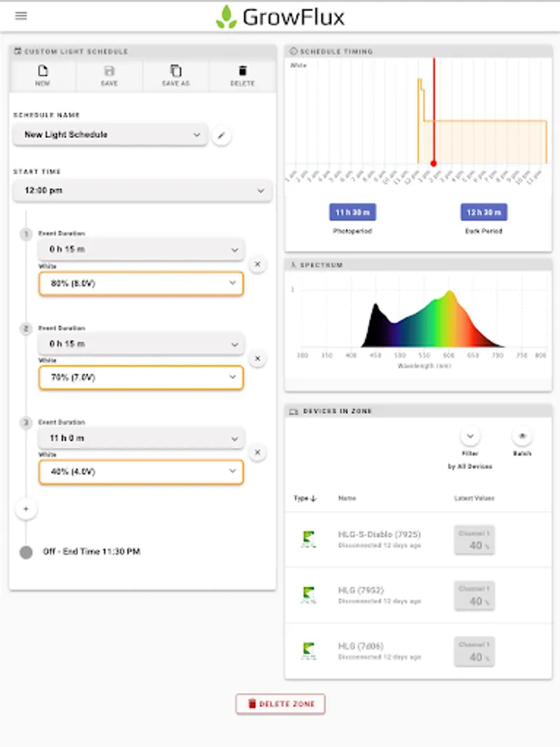Open the hamburger navigation menu
This screenshot has height=747, width=560.
[x=21, y=16]
